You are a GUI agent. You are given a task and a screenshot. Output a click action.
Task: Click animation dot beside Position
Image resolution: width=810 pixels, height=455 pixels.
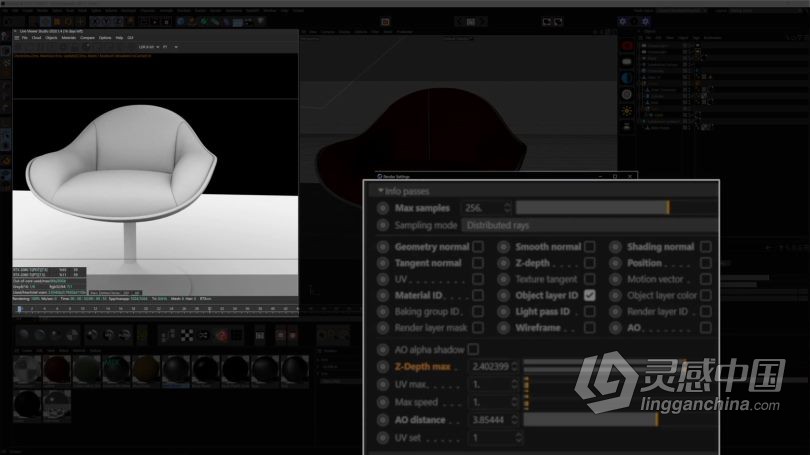click(615, 263)
